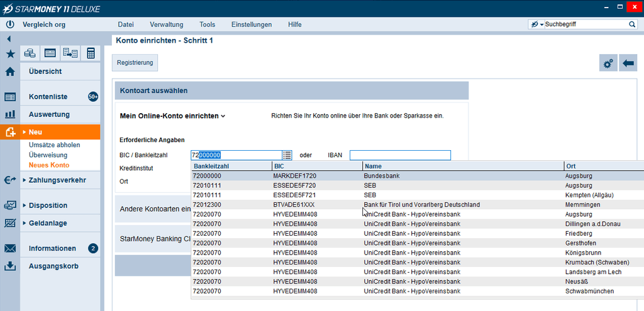The height and width of the screenshot is (311, 644).
Task: Open favorites star icon in sidebar
Action: click(x=10, y=54)
